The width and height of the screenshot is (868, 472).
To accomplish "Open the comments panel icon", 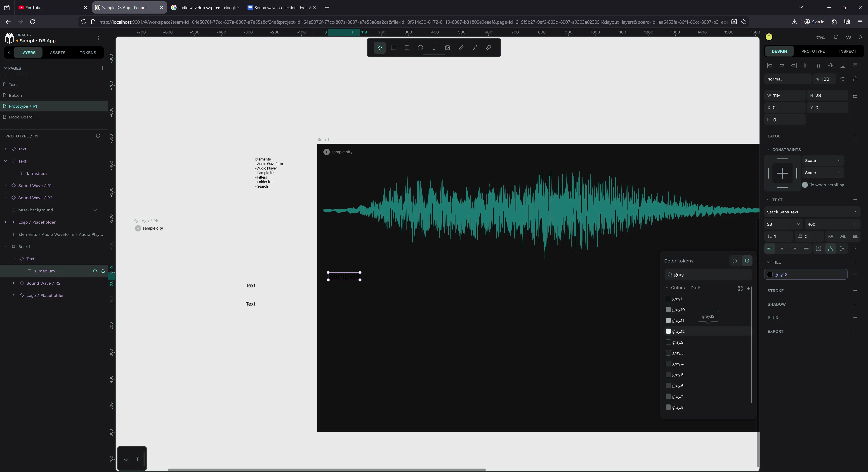I will click(x=836, y=37).
